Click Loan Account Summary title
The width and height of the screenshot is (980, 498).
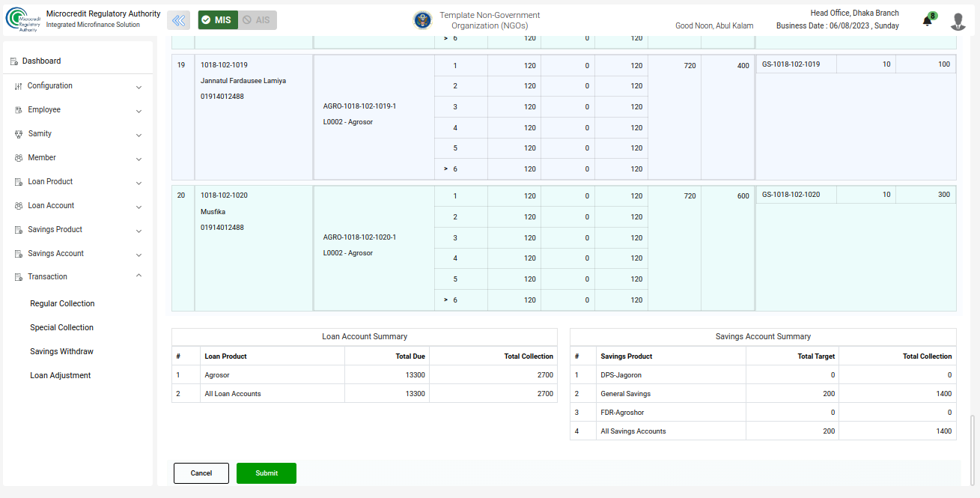365,337
